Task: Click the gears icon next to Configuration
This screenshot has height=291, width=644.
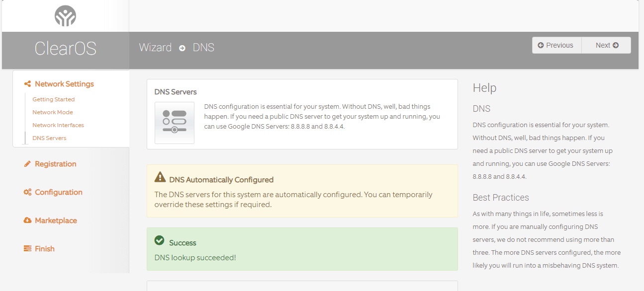Action: click(27, 192)
